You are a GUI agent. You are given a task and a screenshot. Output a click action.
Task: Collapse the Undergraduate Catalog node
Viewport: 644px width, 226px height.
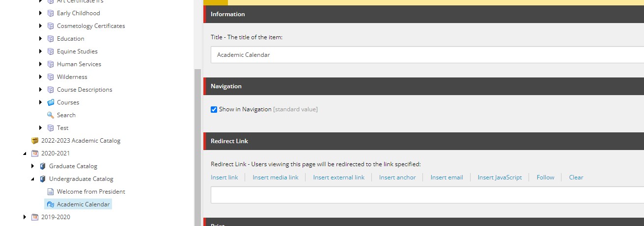point(33,179)
